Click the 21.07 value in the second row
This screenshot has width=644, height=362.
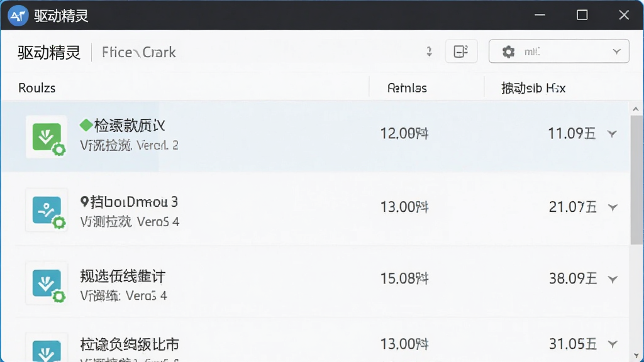pos(572,207)
